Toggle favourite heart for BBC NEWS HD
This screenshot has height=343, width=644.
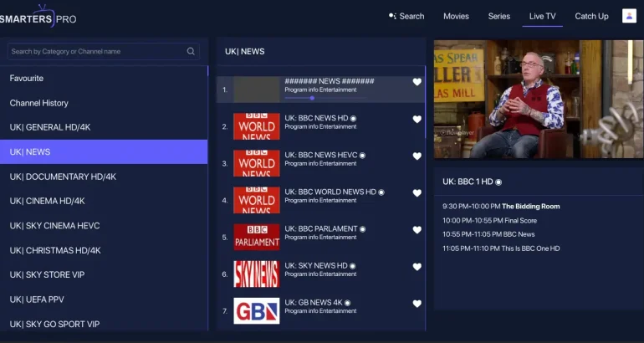(x=417, y=119)
